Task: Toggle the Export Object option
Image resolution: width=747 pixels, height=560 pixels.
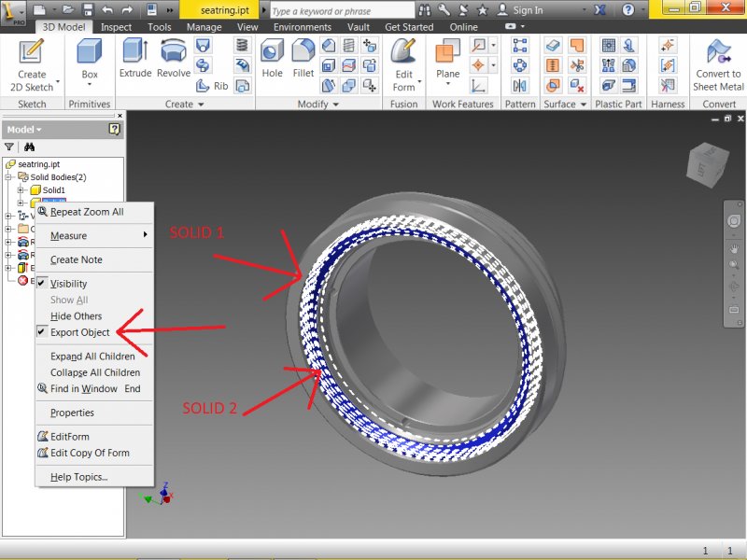Action: click(x=79, y=332)
